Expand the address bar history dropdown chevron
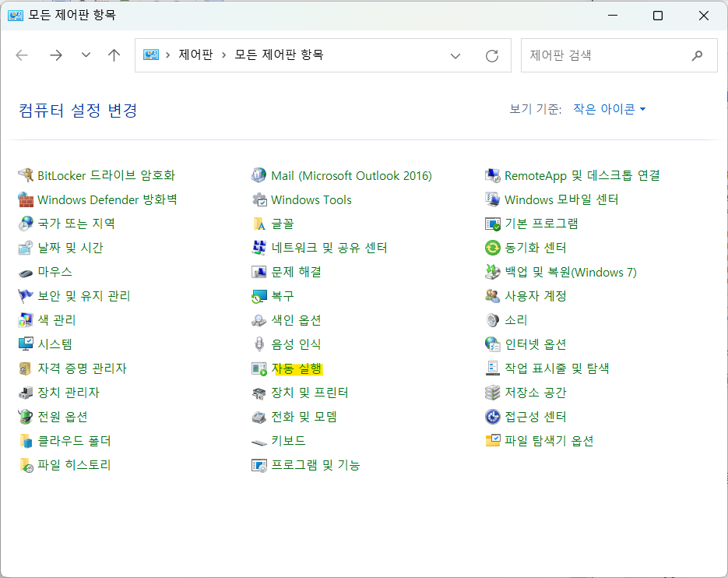 point(455,56)
